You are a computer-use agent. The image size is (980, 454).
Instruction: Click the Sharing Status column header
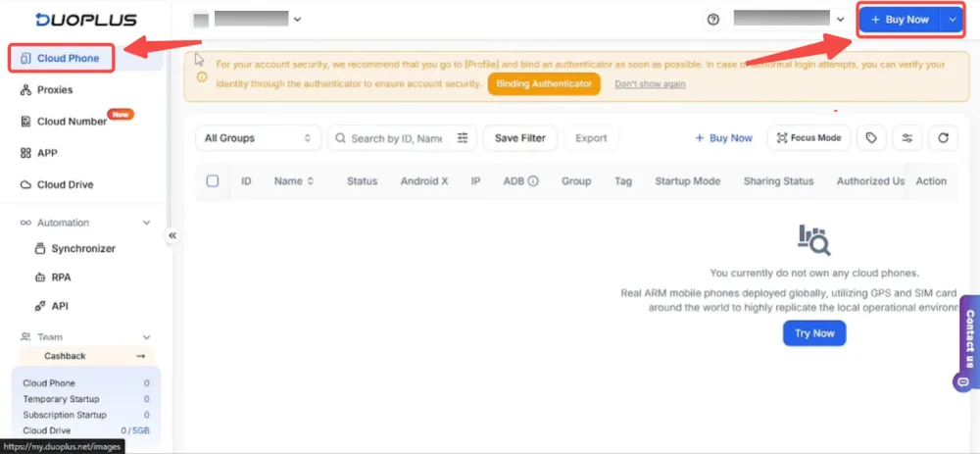[779, 181]
